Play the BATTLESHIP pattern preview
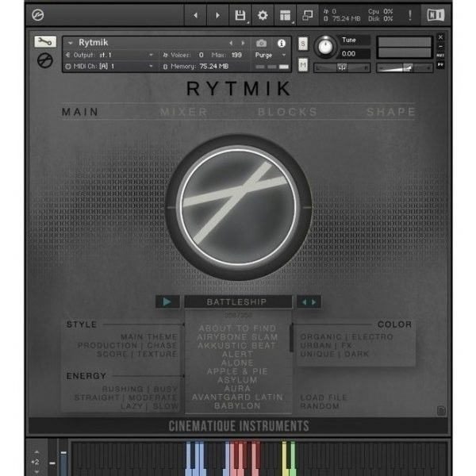This screenshot has height=476, width=476. pyautogui.click(x=167, y=301)
